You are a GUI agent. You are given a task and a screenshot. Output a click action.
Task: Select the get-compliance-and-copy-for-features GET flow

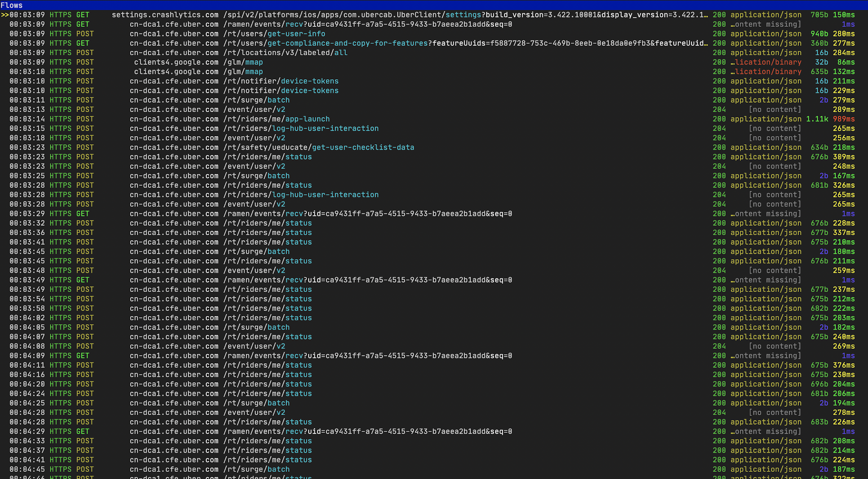tap(347, 43)
